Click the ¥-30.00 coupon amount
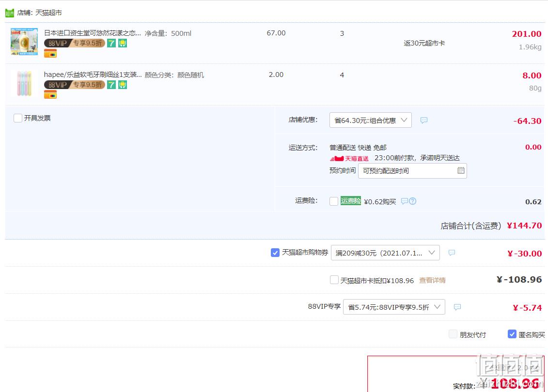Screen dimensions: 548x392 tap(525, 254)
